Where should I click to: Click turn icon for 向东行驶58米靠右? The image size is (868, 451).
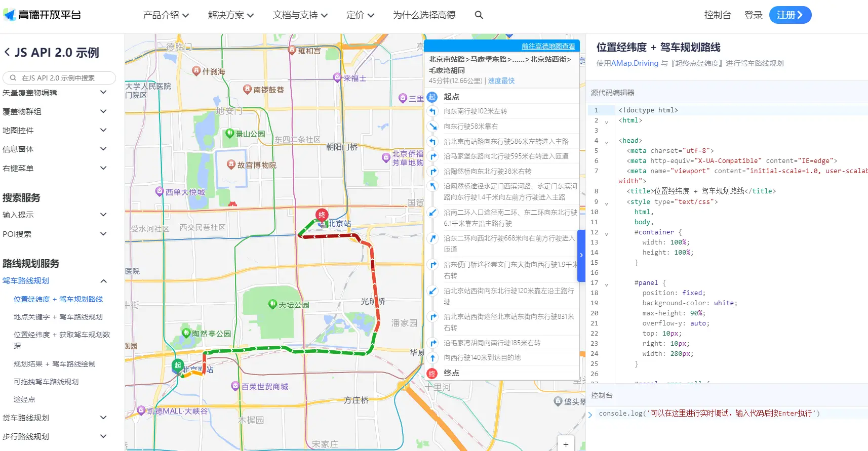(432, 126)
